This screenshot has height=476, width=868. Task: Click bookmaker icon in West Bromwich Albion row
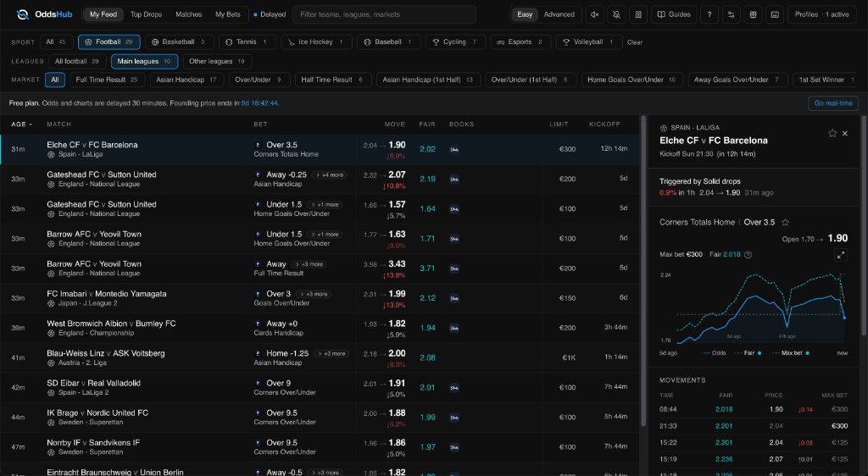(454, 329)
